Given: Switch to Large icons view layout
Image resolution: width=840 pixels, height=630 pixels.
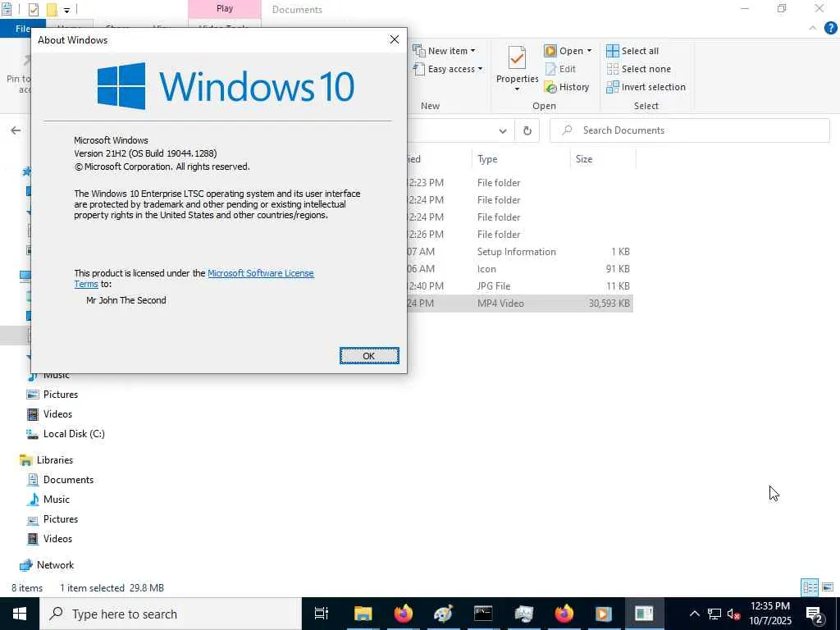Looking at the screenshot, I should [x=828, y=587].
